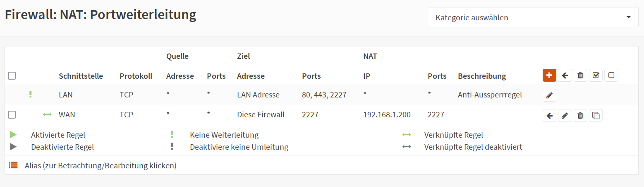Move selected rules before the WAN rule
Viewport: 644px width, 187px height.
click(549, 116)
